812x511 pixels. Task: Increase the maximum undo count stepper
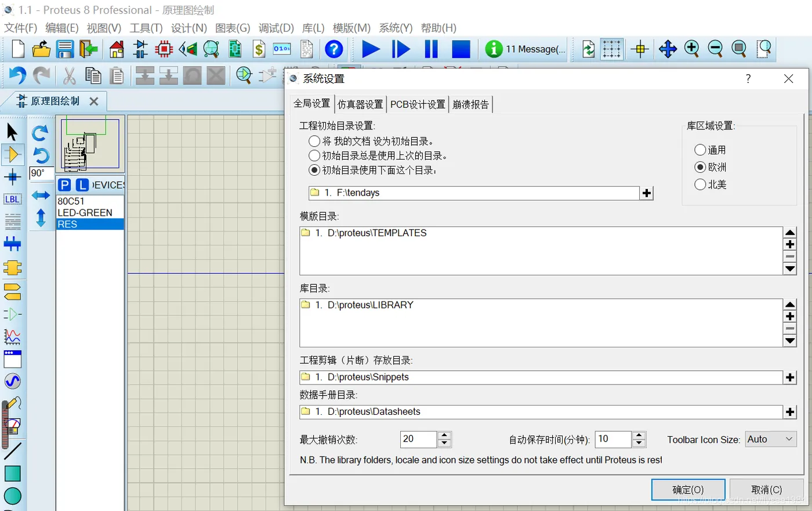(x=444, y=435)
